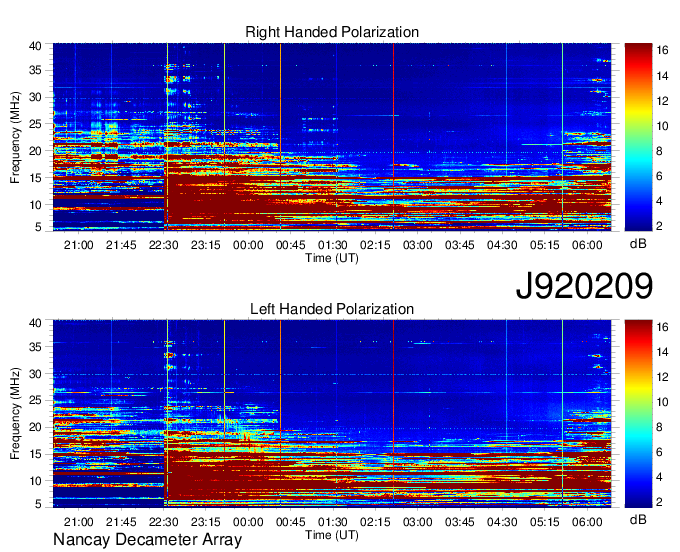Click the 16 dB value on the upper colorbar

pyautogui.click(x=662, y=51)
